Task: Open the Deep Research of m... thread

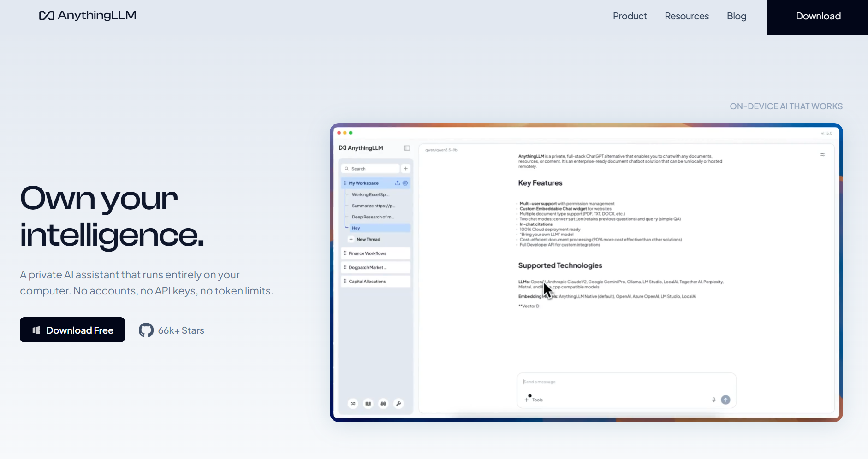Action: [x=373, y=217]
